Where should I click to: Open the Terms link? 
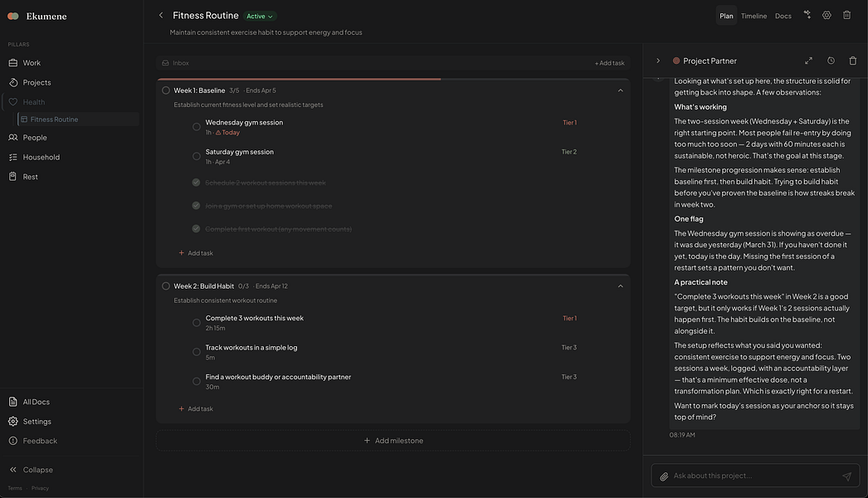(x=15, y=488)
